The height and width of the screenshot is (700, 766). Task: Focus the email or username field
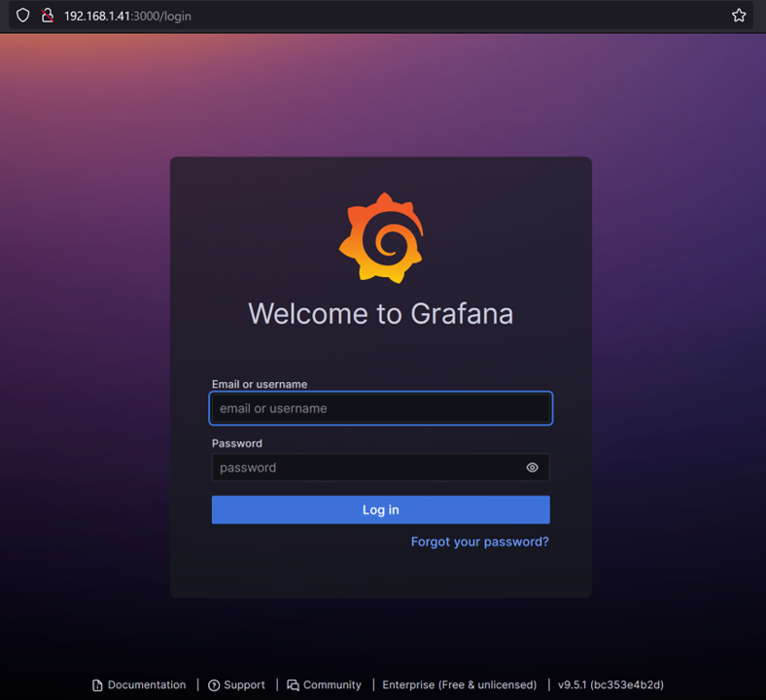coord(381,408)
